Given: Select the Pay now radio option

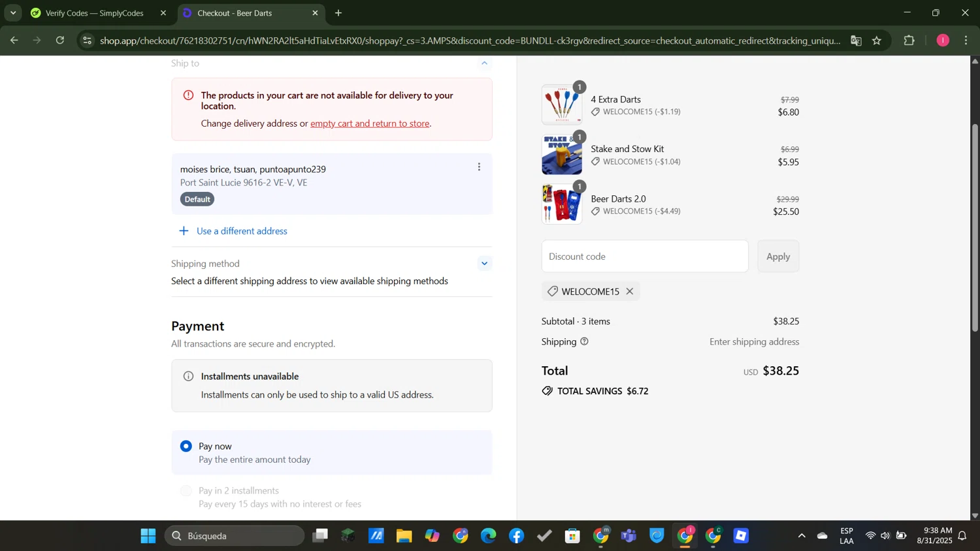Looking at the screenshot, I should pos(186,447).
